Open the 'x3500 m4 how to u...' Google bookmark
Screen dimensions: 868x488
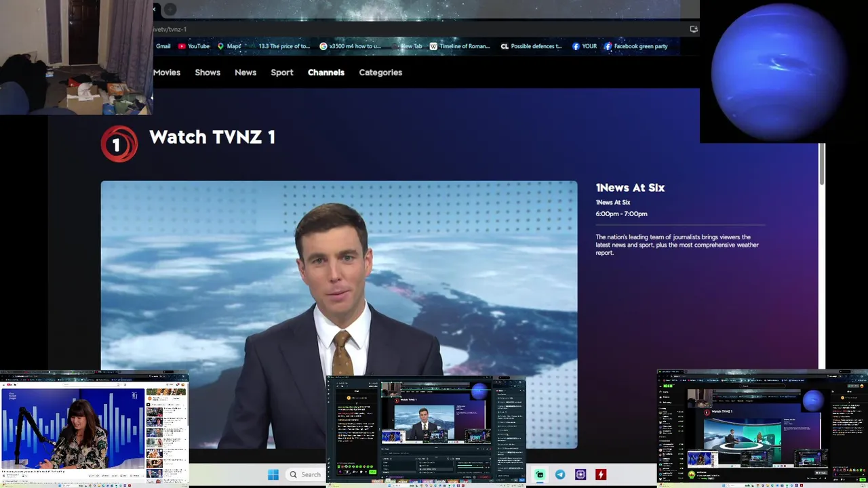tap(350, 46)
